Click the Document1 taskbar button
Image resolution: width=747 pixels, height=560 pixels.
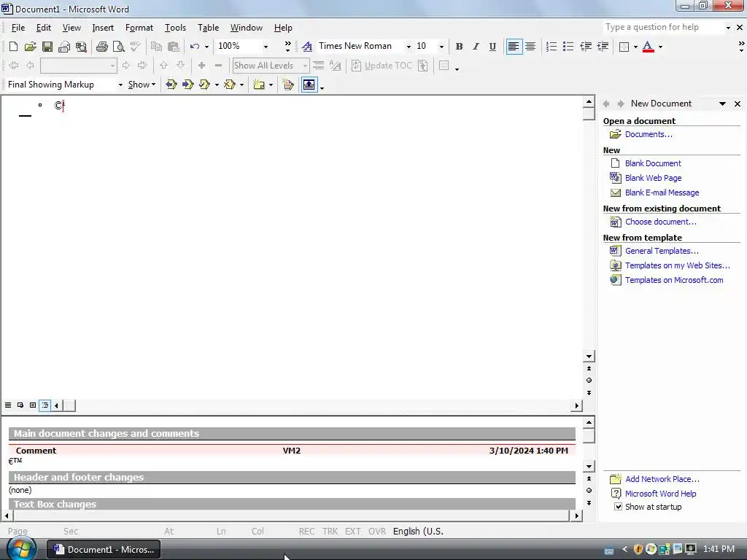(x=104, y=550)
